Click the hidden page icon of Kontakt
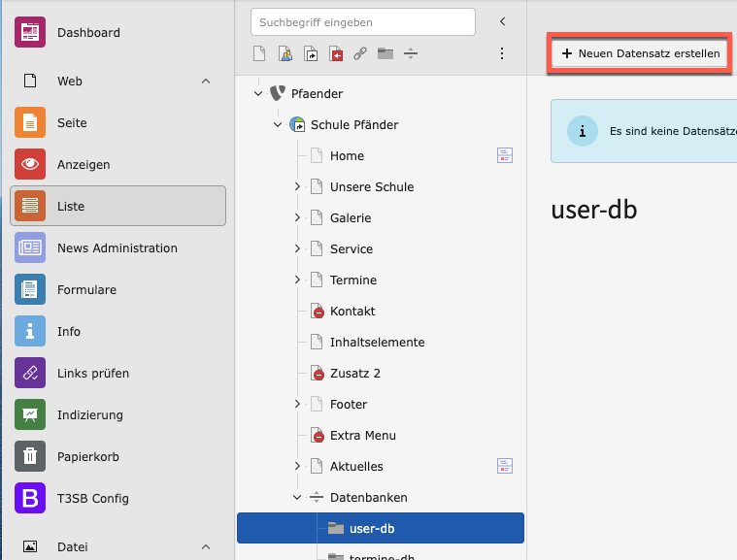 pyautogui.click(x=318, y=311)
